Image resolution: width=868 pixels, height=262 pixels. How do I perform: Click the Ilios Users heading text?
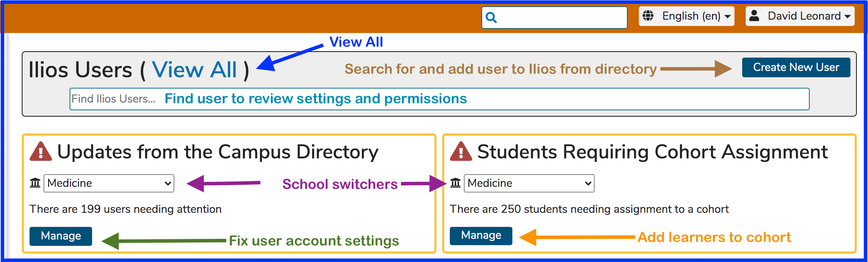coord(80,70)
